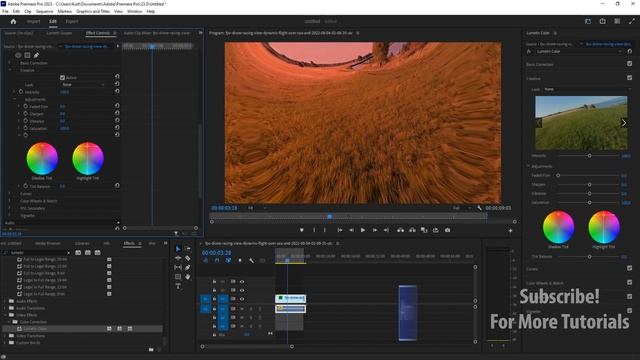This screenshot has width=640, height=360.
Task: Show the next Look preview arrow
Action: [x=623, y=123]
